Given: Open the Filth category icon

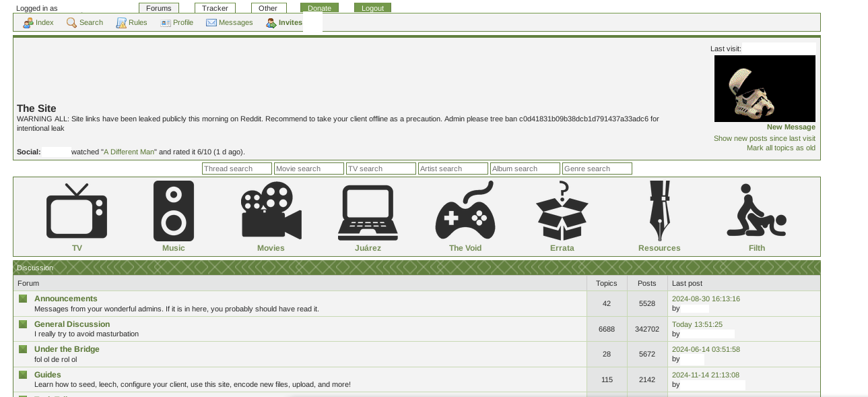Looking at the screenshot, I should [757, 210].
